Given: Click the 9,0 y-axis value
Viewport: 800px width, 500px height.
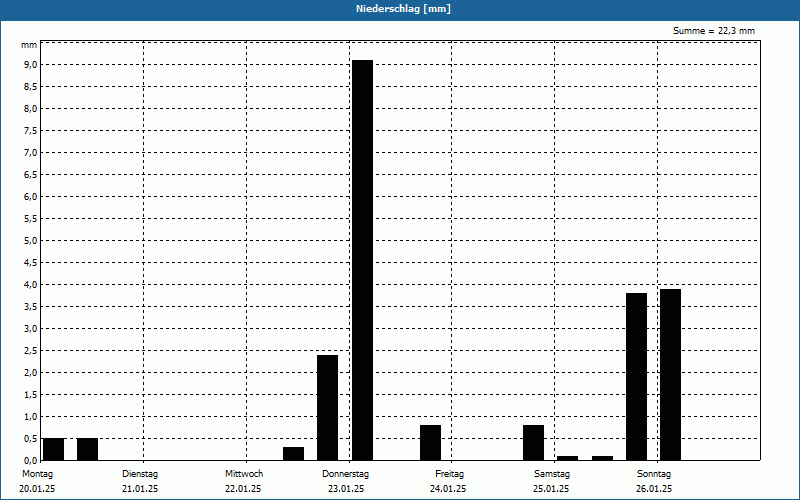Looking at the screenshot, I should coord(30,65).
